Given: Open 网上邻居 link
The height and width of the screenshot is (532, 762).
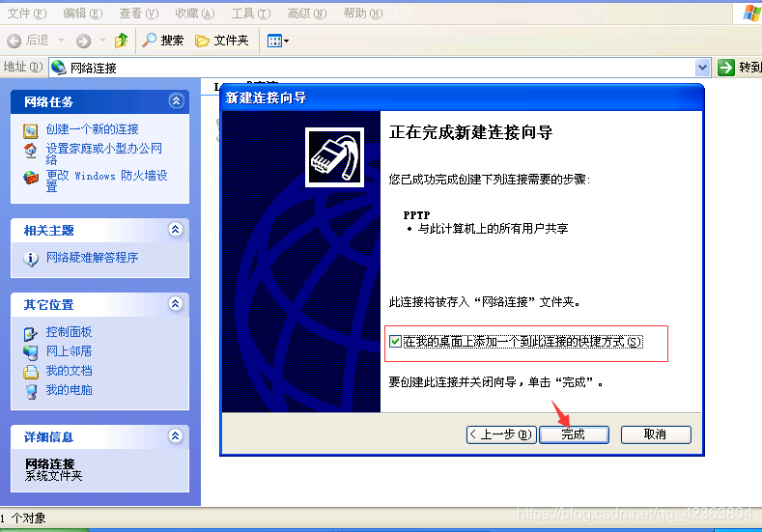Looking at the screenshot, I should 69,351.
